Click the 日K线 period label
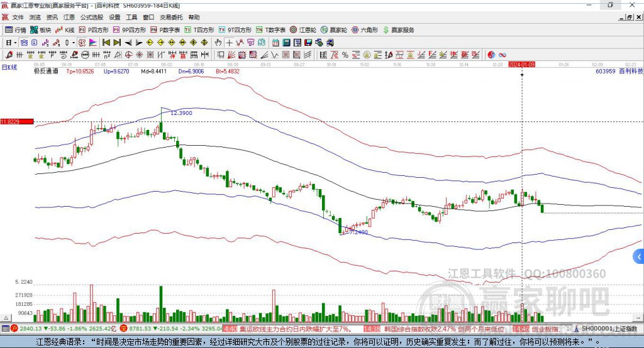644x348 pixels. [9, 67]
